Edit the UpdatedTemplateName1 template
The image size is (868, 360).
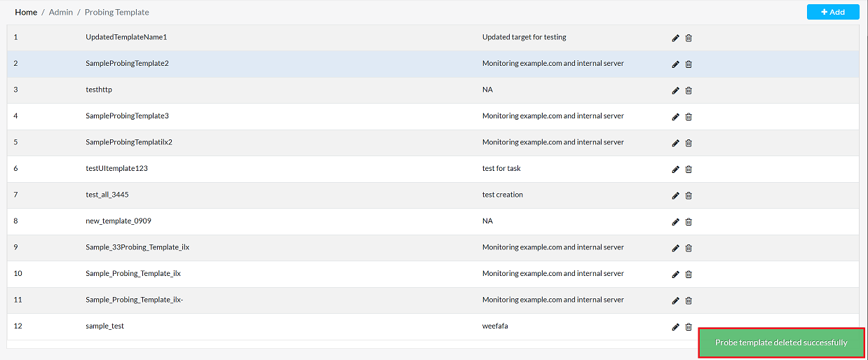675,38
